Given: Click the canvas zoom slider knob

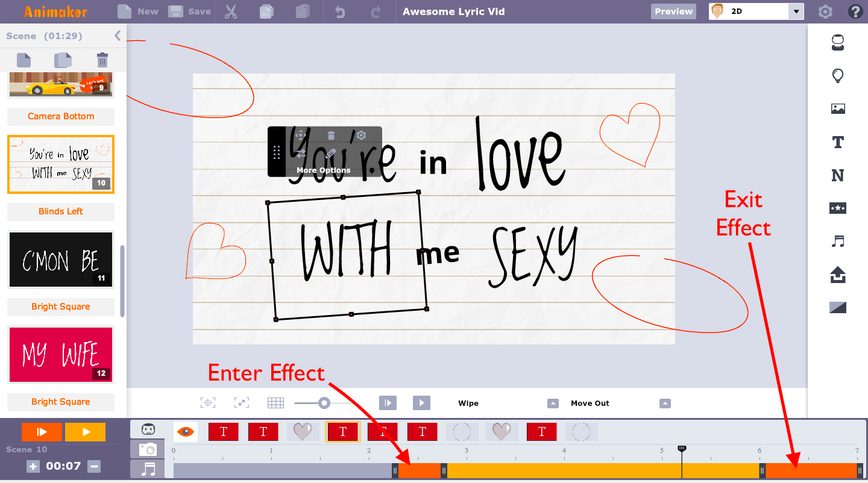Looking at the screenshot, I should [x=324, y=403].
